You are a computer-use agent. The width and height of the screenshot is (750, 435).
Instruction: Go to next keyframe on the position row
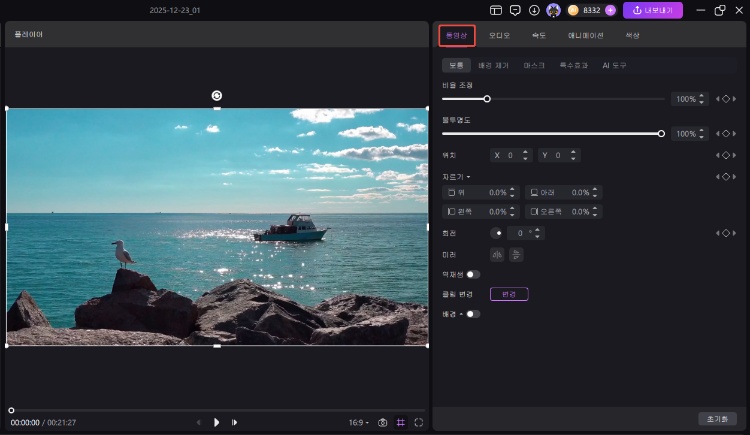click(734, 155)
